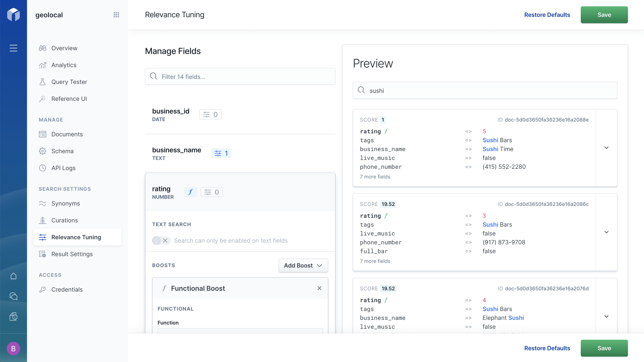Click the Relevance Tuning sidebar icon
644x362 pixels.
click(x=42, y=237)
